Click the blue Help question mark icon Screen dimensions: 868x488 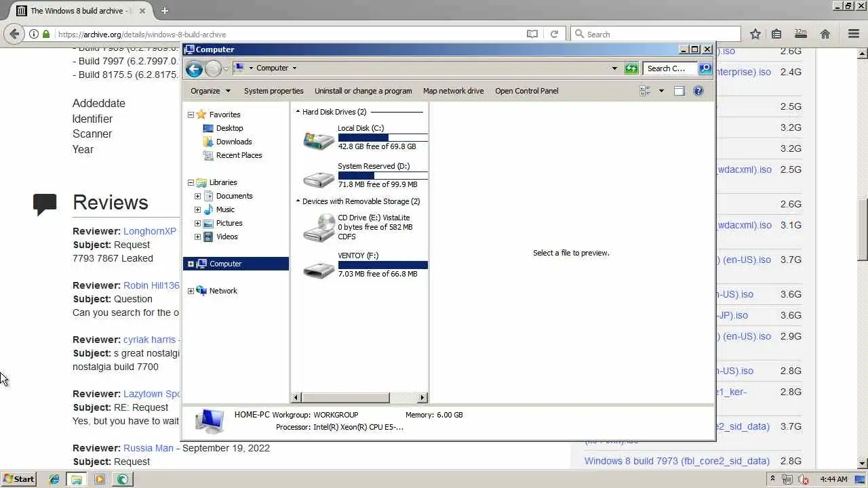click(x=698, y=91)
